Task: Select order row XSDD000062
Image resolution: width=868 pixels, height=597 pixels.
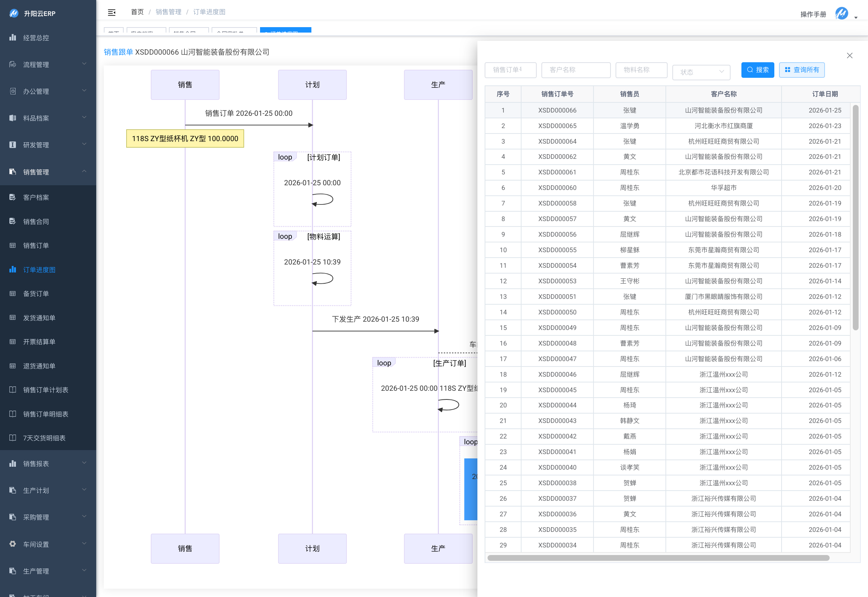Action: tap(557, 157)
